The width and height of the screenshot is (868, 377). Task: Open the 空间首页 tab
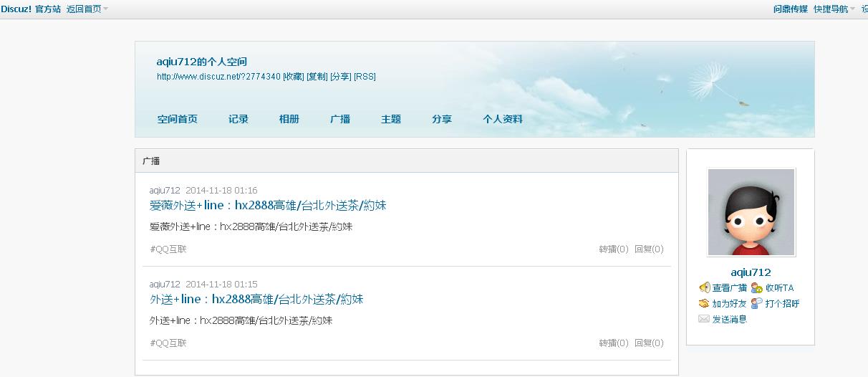pyautogui.click(x=178, y=119)
